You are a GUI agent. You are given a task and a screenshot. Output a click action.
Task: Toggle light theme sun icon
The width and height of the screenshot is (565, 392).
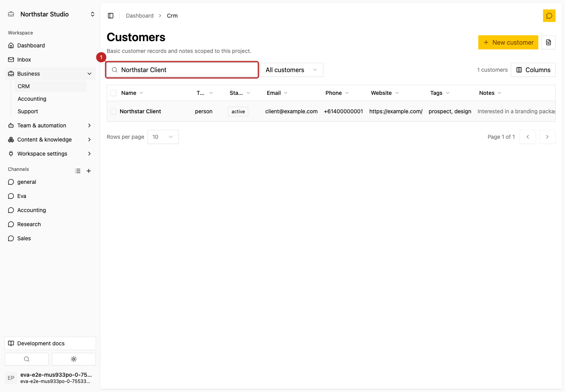74,359
